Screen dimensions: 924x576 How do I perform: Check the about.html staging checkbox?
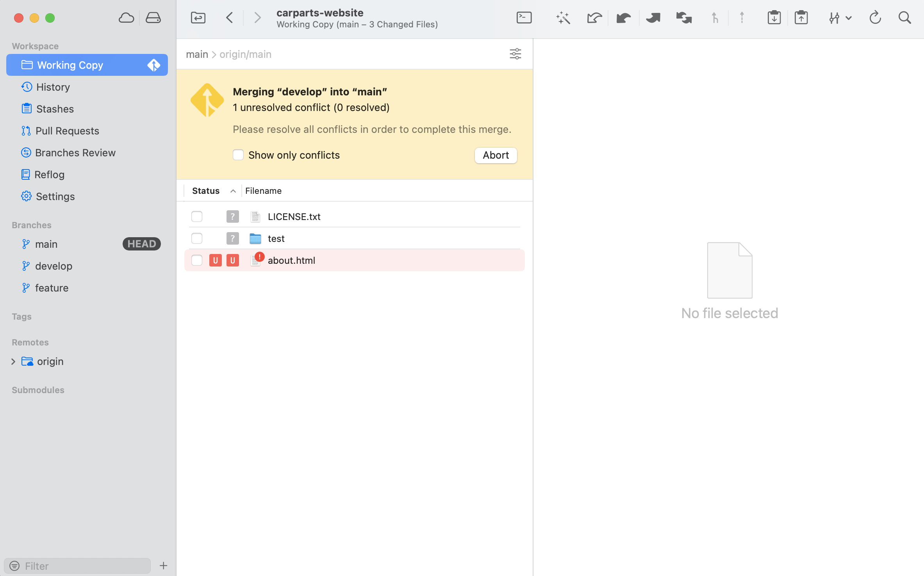(x=197, y=260)
